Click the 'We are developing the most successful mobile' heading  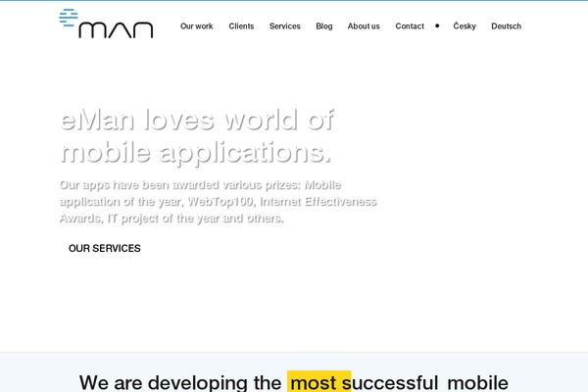coord(294,382)
